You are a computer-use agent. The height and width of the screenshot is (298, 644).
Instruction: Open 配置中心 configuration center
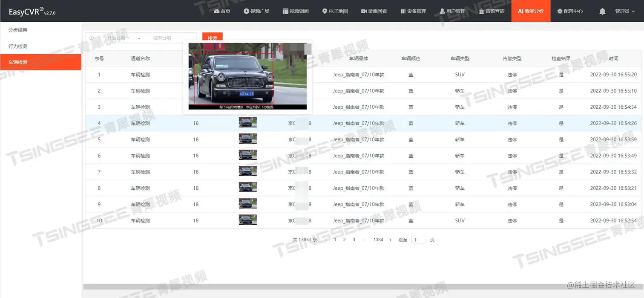[570, 11]
